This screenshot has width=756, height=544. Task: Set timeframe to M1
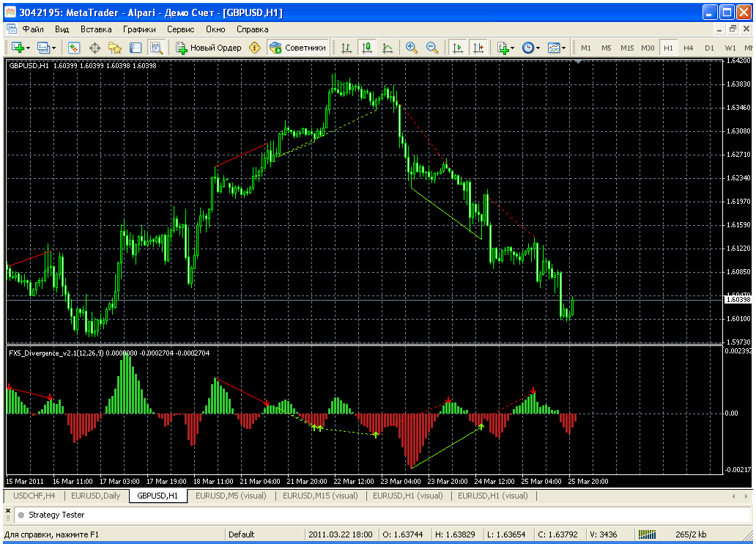(586, 48)
